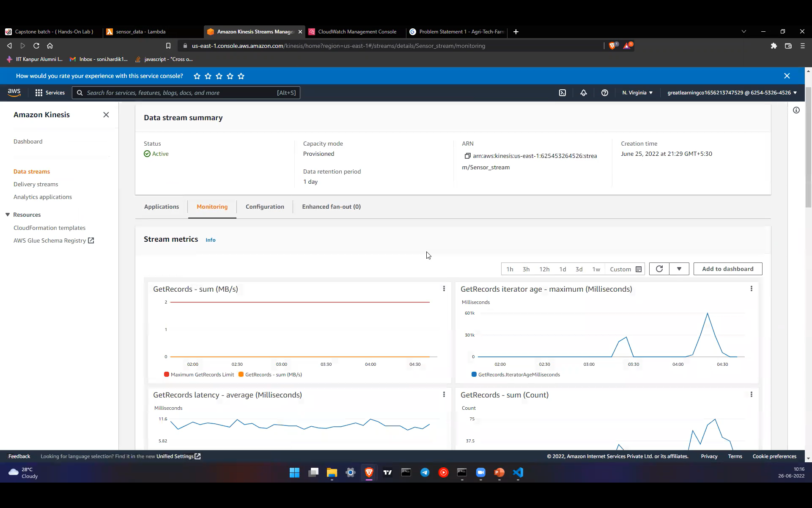
Task: Reload the page with refresh icon
Action: point(36,46)
